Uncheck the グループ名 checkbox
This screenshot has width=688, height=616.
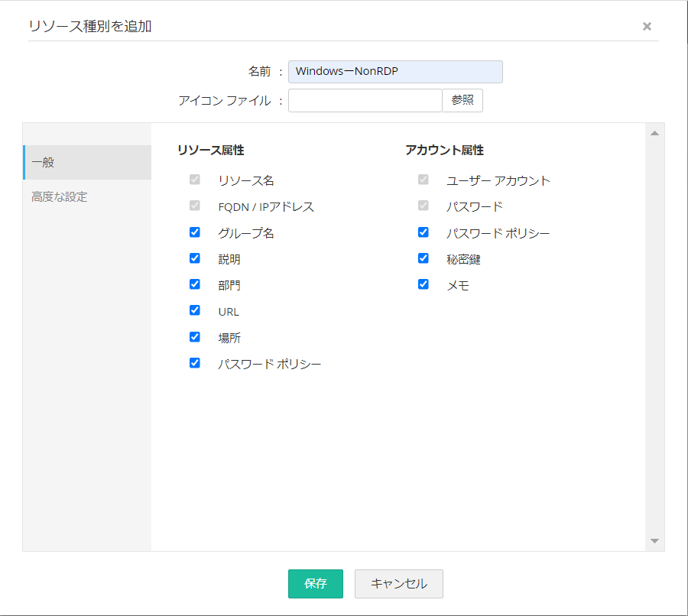(195, 232)
